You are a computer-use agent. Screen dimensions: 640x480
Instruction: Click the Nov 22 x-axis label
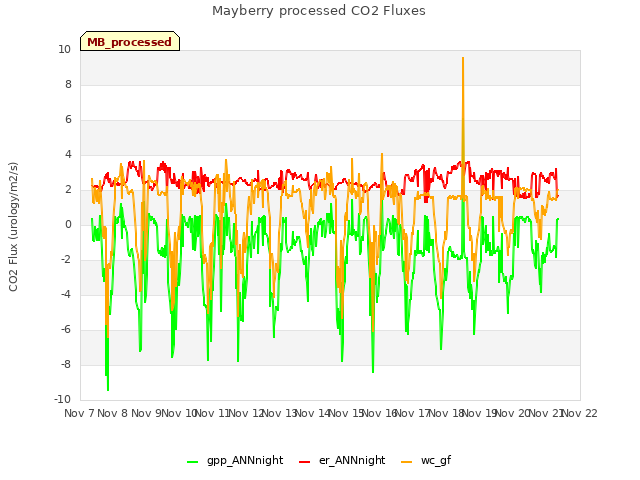pos(580,413)
